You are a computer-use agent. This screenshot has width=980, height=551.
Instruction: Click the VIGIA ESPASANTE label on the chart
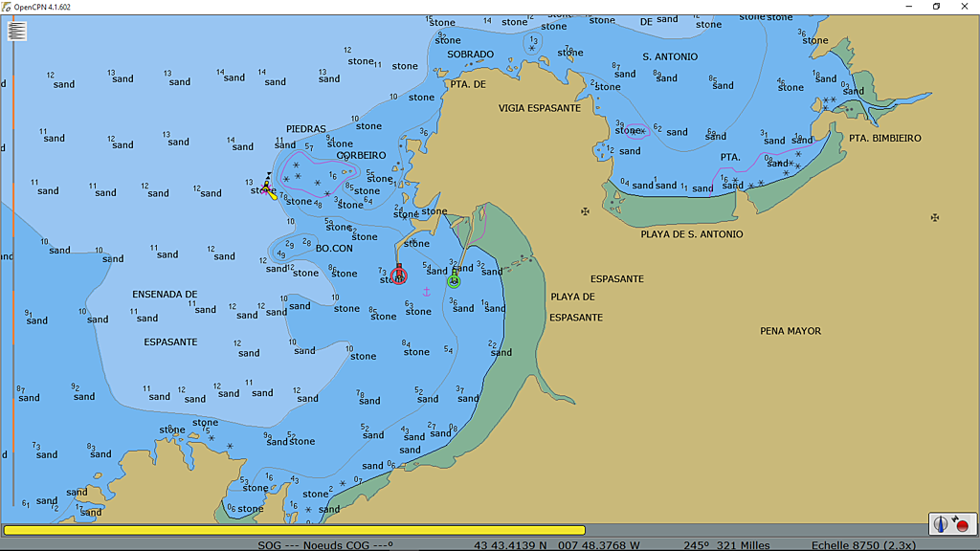[539, 108]
